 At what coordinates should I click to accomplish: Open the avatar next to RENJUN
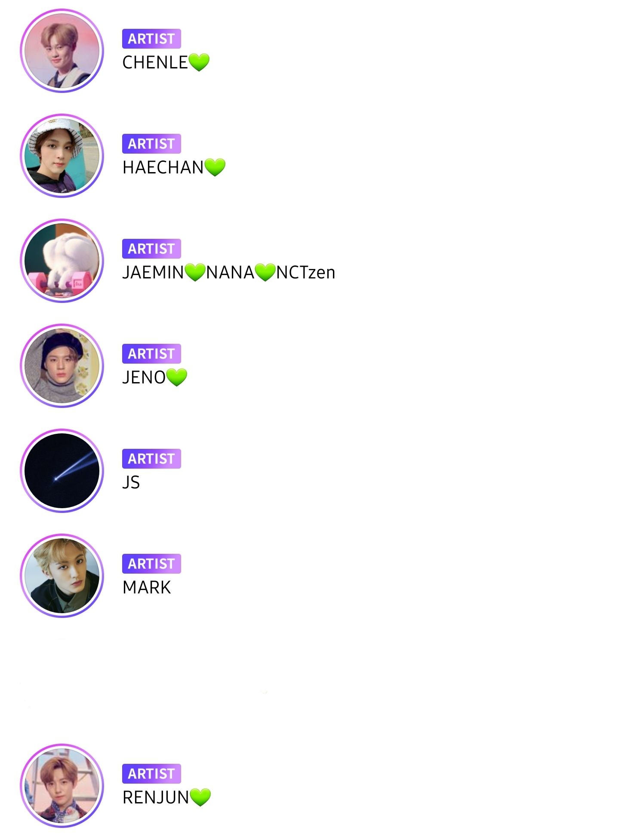click(62, 786)
